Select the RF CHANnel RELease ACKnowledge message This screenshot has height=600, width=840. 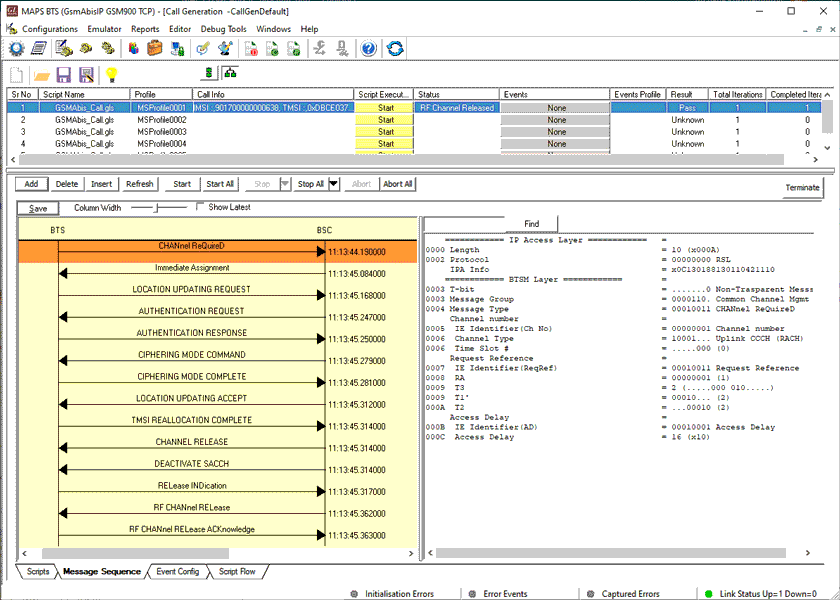tap(192, 529)
